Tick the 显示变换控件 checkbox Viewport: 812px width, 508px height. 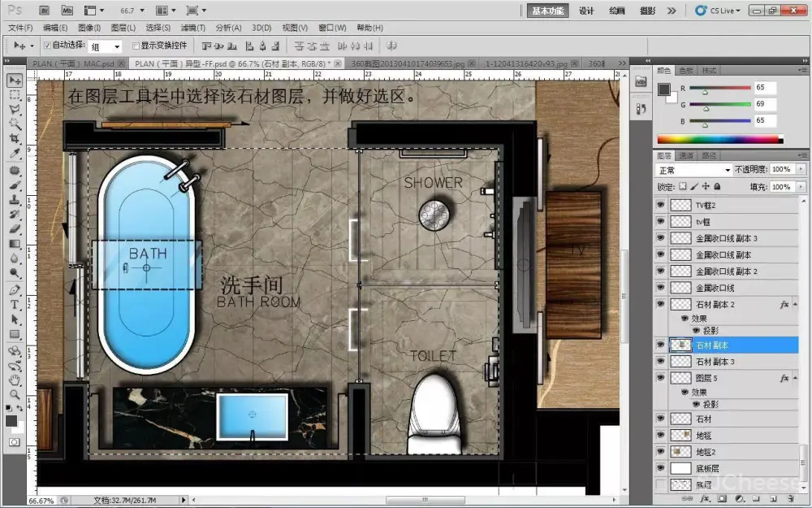136,46
